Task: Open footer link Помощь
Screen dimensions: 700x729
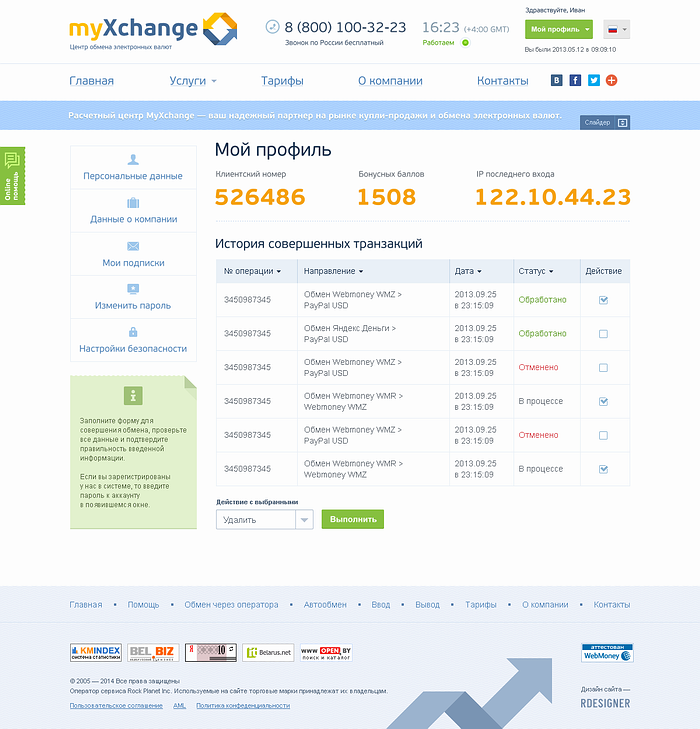Action: (x=143, y=605)
